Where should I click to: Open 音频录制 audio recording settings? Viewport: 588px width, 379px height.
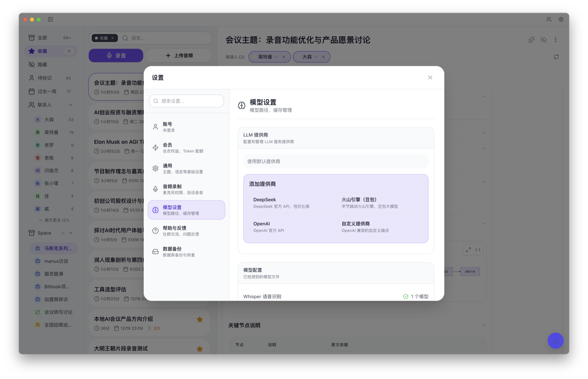tap(186, 189)
